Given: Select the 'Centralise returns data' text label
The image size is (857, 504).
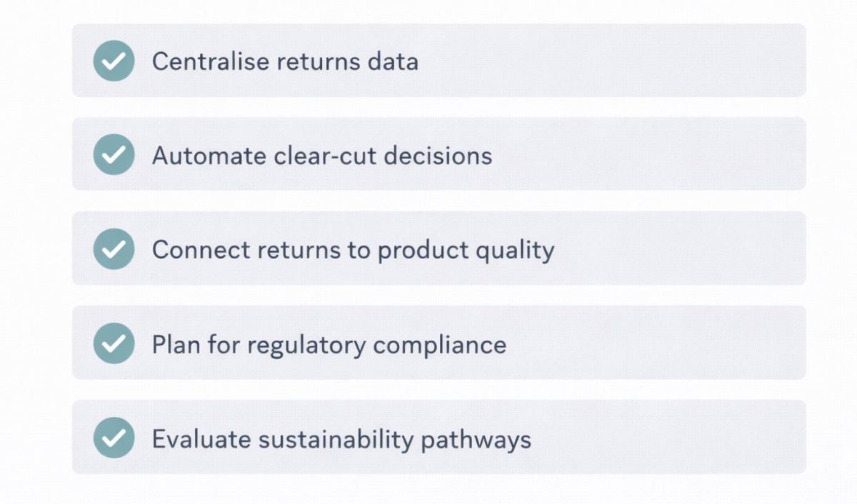Looking at the screenshot, I should (284, 61).
